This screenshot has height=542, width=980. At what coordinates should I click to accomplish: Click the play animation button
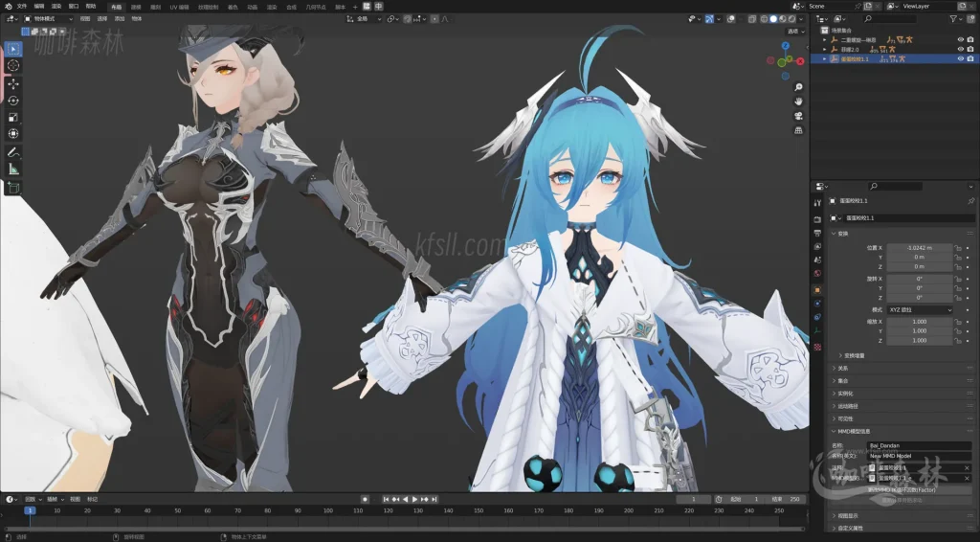[414, 500]
